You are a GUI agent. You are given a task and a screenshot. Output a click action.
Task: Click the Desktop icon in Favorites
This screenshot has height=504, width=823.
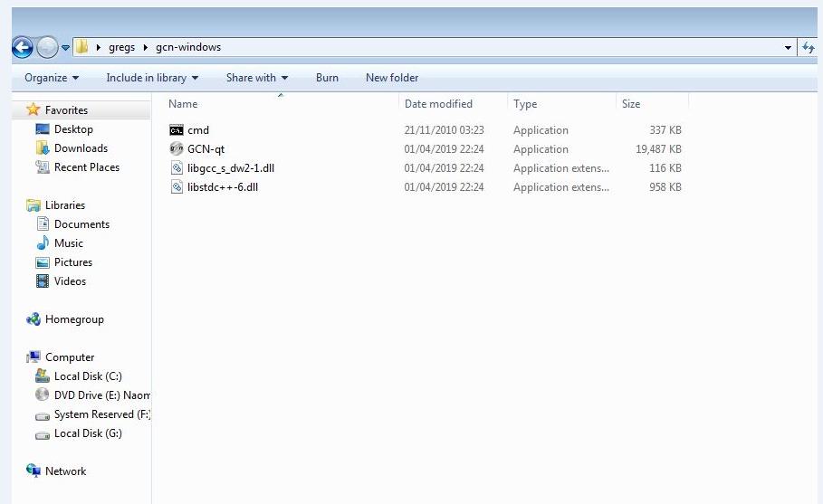pos(43,128)
